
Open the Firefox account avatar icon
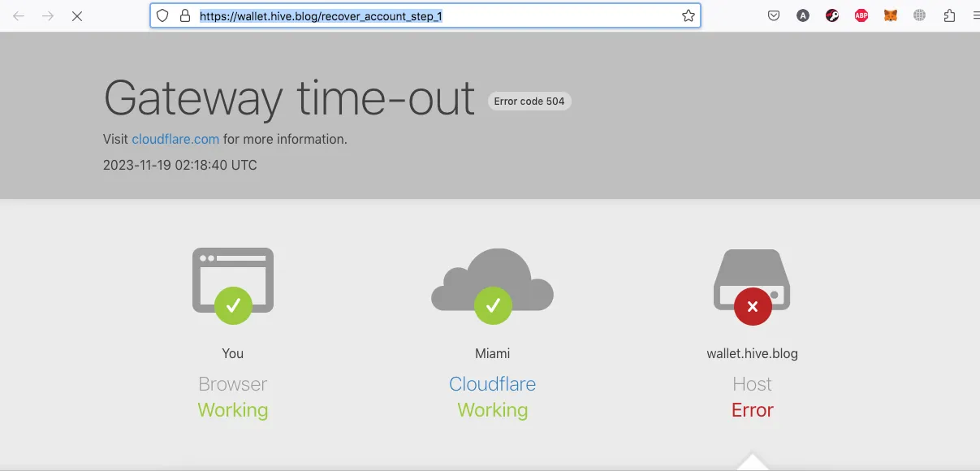[803, 15]
